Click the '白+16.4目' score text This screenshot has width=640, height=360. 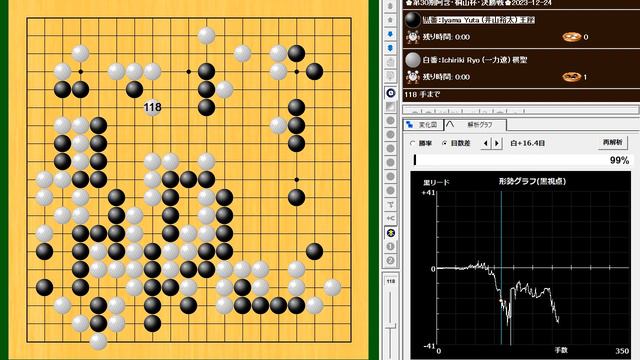pyautogui.click(x=527, y=143)
